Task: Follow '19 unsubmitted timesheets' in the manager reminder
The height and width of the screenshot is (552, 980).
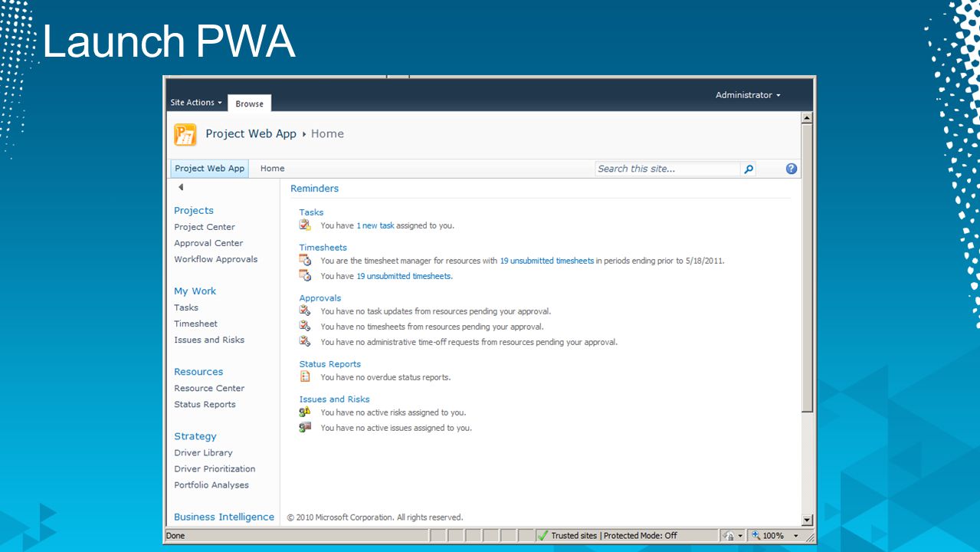Action: click(x=546, y=261)
